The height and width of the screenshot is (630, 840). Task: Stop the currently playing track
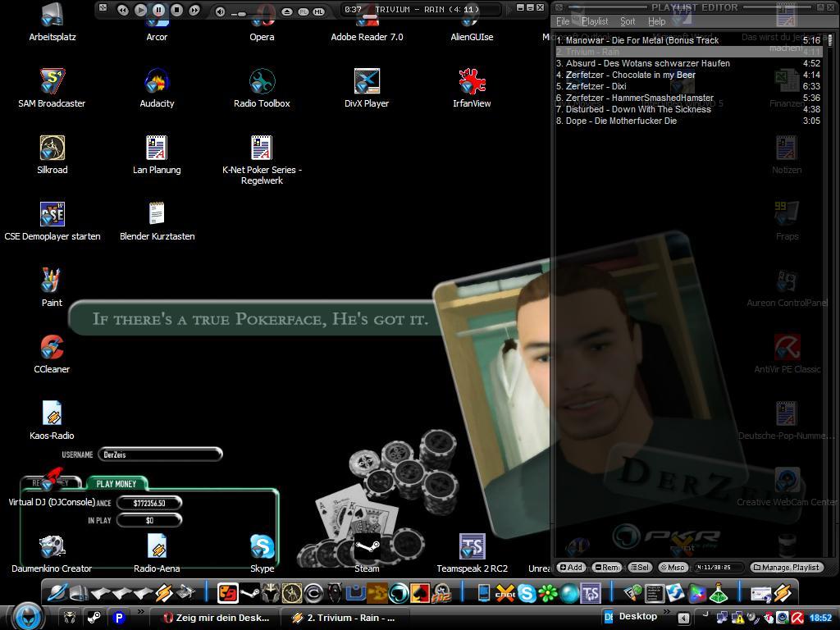point(176,10)
